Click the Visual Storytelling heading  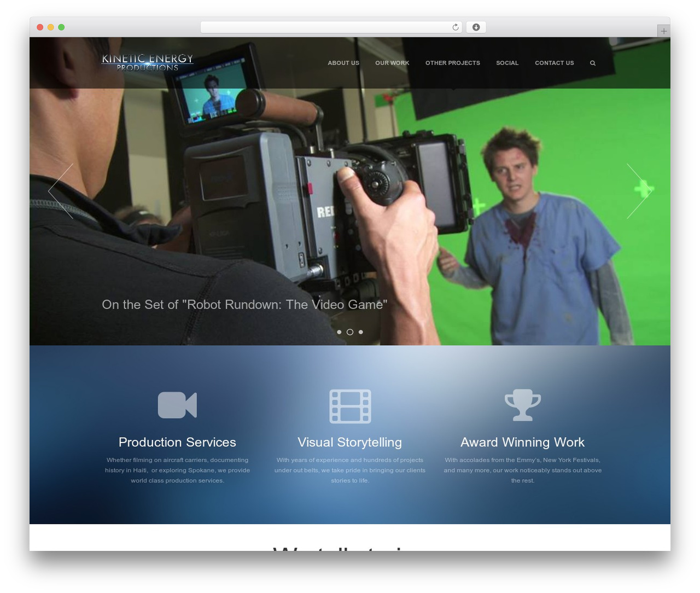pyautogui.click(x=350, y=442)
